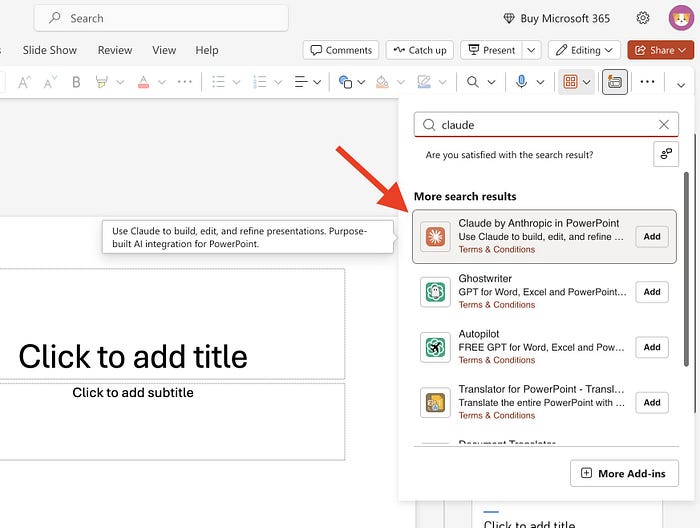Click the shape fill bucket icon
The width and height of the screenshot is (700, 528).
click(x=382, y=82)
